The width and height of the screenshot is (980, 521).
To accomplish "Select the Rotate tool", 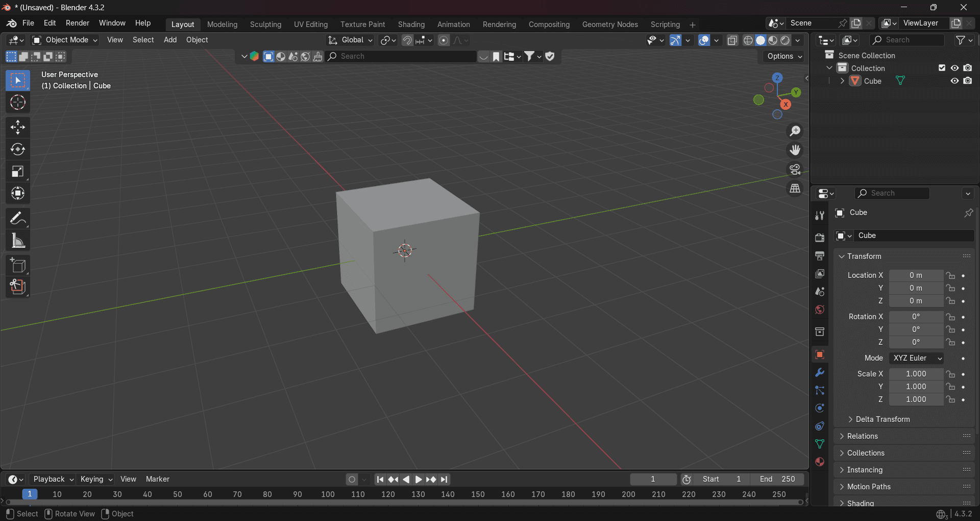I will click(x=17, y=149).
